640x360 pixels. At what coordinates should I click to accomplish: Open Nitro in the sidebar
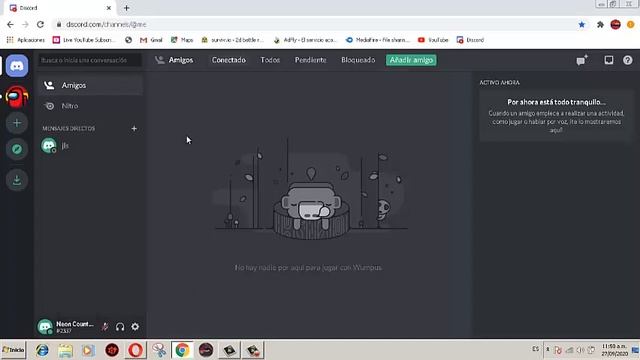[x=91, y=106]
